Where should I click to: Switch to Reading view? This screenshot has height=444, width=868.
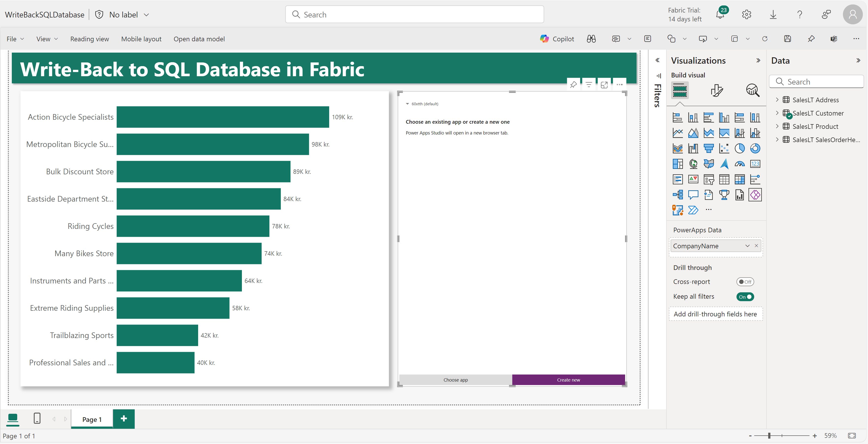[x=90, y=39]
